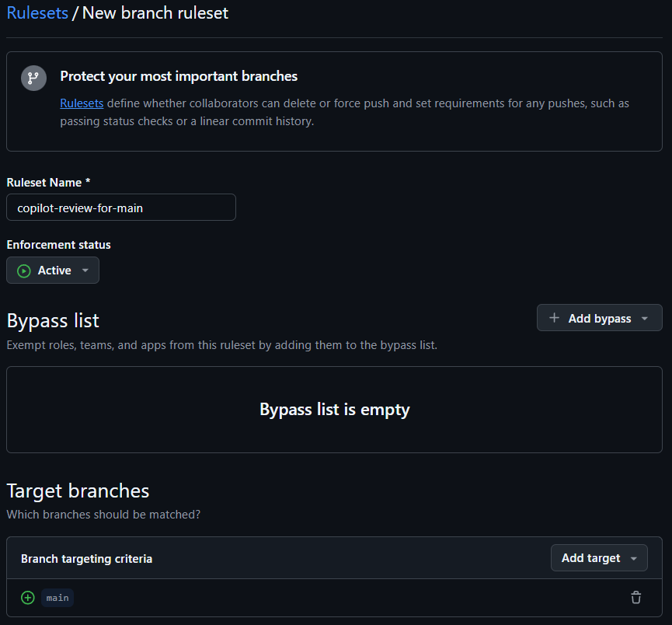Click the Branch targeting criteria header
This screenshot has width=672, height=625.
tap(86, 559)
